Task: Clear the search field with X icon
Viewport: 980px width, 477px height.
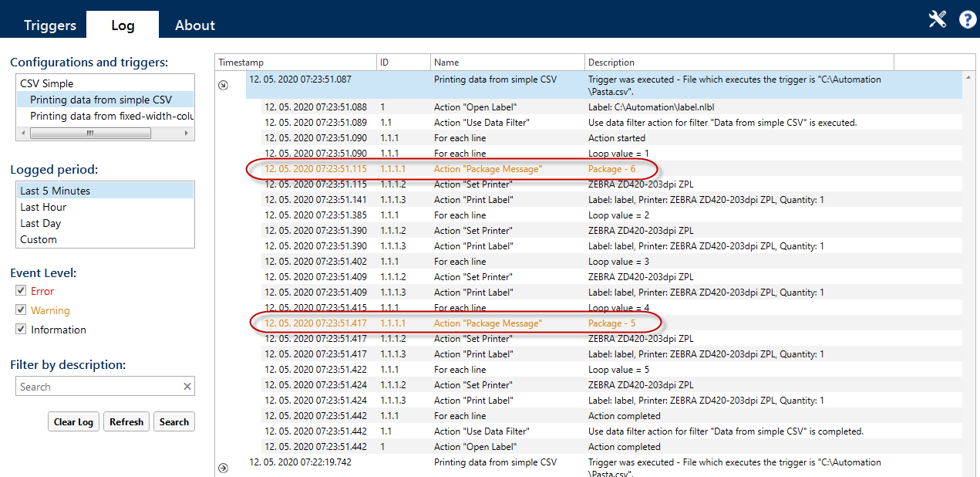Action: [187, 387]
